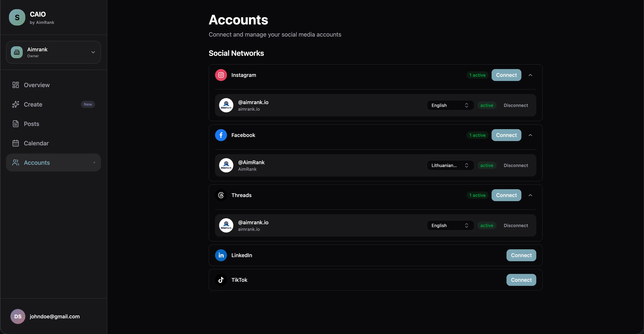Open the Instagram network icon
Image resolution: width=644 pixels, height=334 pixels.
pyautogui.click(x=221, y=75)
